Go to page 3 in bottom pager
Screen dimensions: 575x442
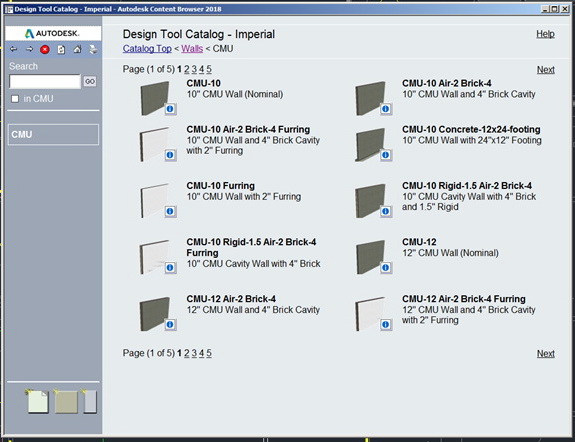coord(194,353)
